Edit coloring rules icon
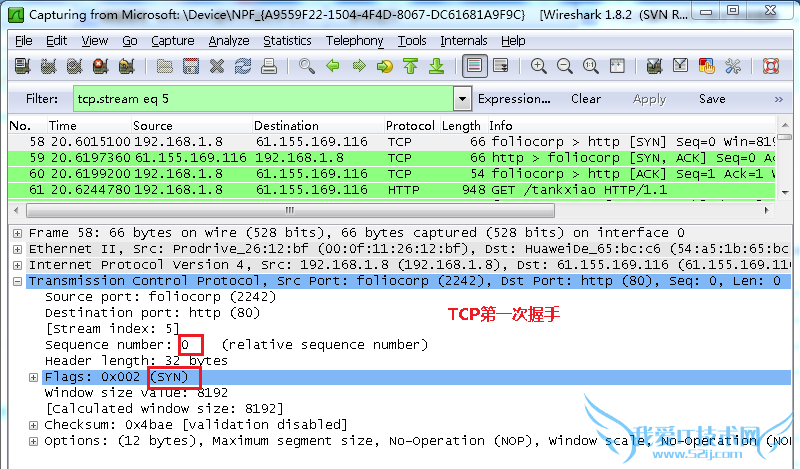 pyautogui.click(x=707, y=66)
